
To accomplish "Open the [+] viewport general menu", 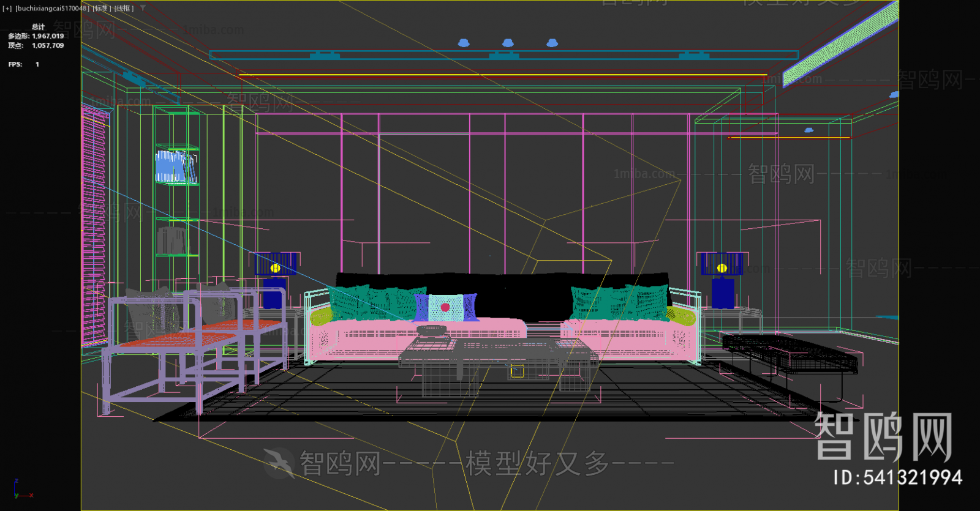I will (7, 9).
